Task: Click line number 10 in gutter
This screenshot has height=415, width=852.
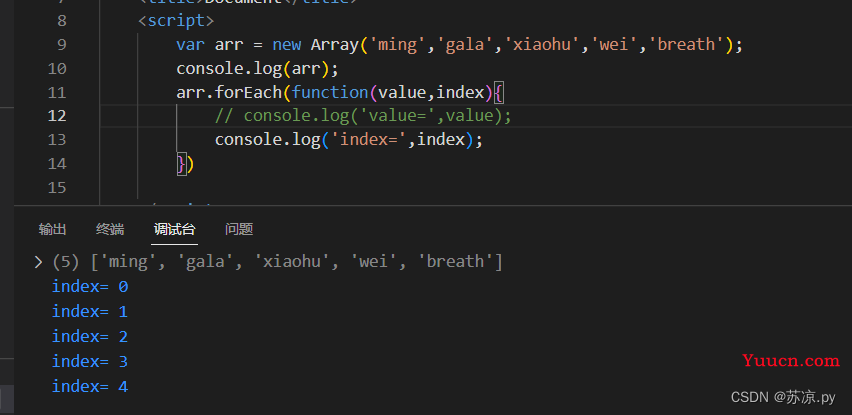Action: coord(57,68)
